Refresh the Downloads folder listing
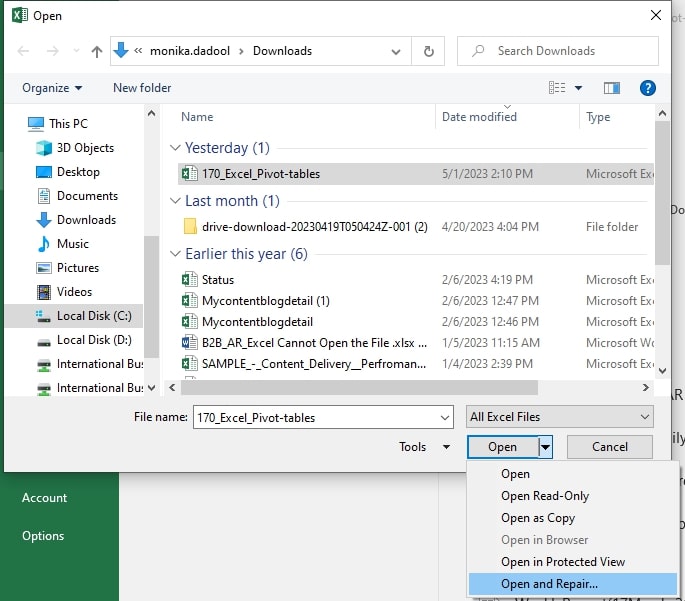 pyautogui.click(x=429, y=51)
